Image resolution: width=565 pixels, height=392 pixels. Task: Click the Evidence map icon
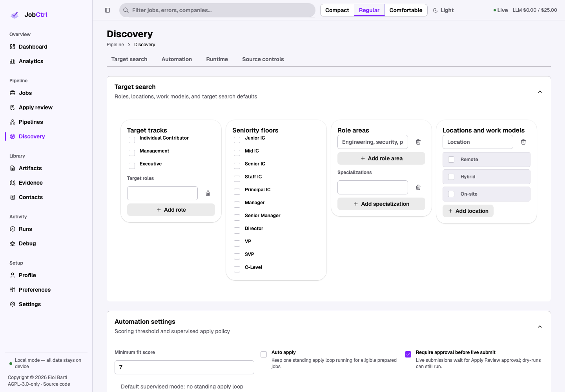click(13, 183)
